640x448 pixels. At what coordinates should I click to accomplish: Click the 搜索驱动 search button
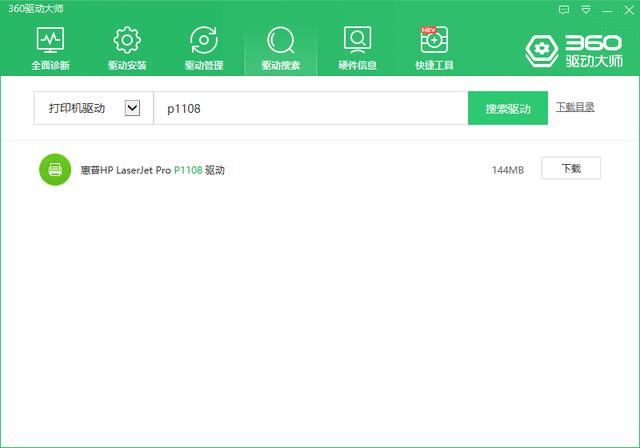(x=508, y=108)
